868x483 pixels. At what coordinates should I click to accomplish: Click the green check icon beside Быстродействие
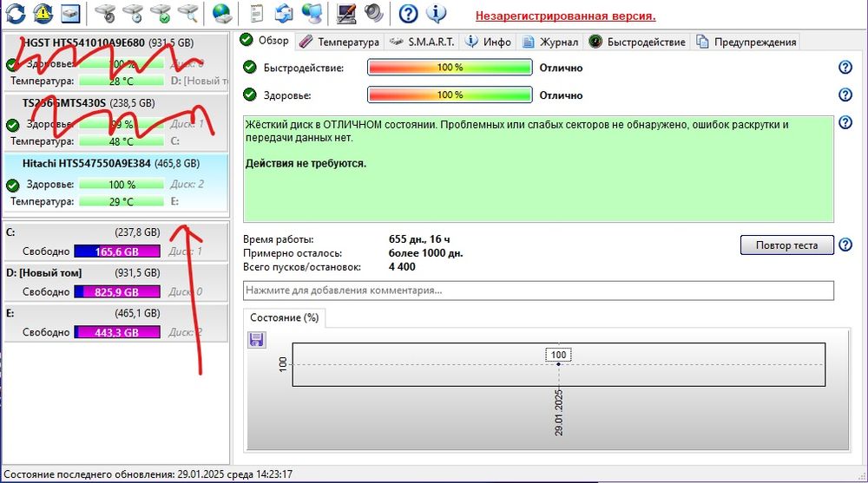250,68
